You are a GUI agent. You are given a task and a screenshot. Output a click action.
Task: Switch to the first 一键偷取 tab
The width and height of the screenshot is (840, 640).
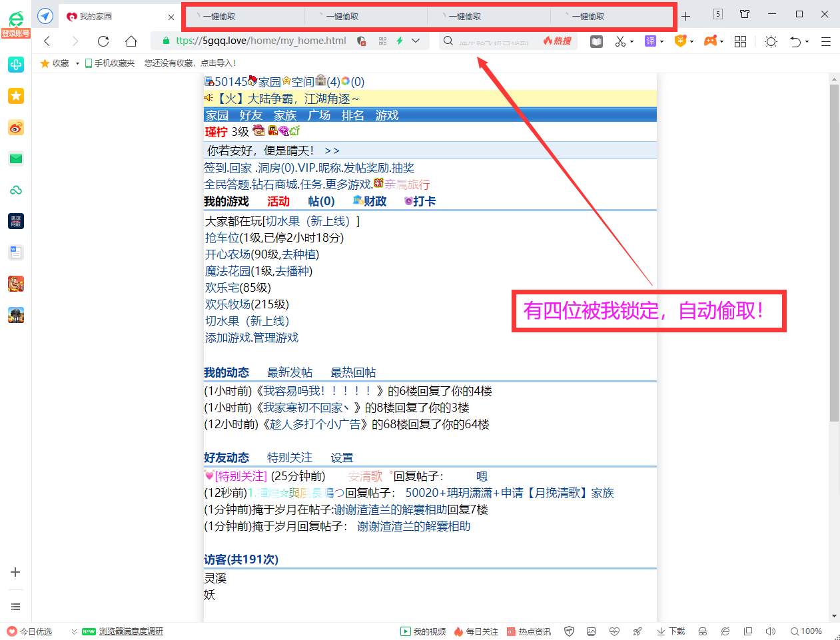coord(244,17)
